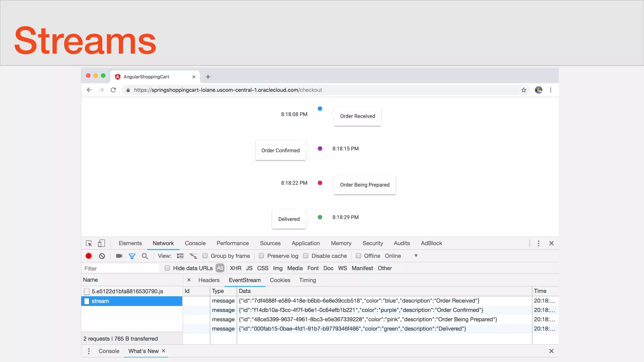644x362 pixels.
Task: Bookmark this page with the star icon
Action: coord(524,90)
